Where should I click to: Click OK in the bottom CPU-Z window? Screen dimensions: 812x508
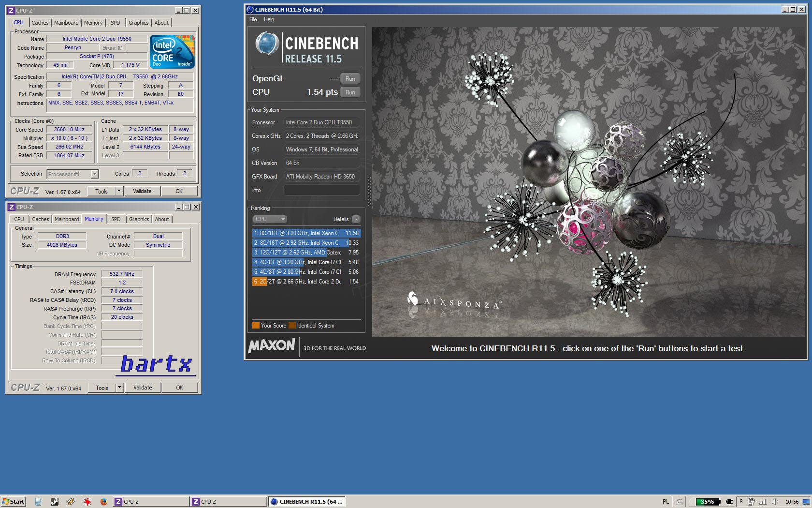point(179,388)
